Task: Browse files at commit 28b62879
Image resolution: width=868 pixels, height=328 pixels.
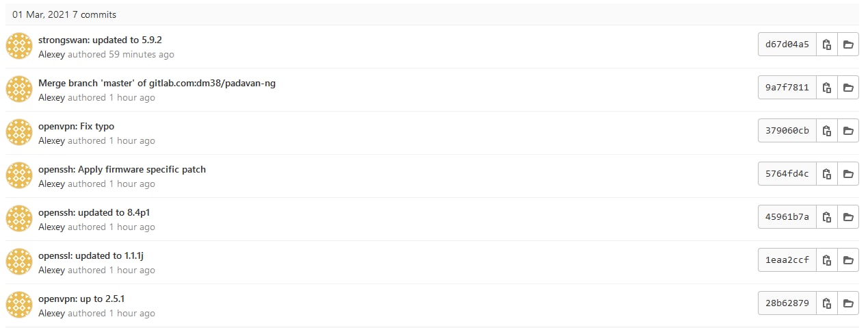Action: click(x=848, y=303)
